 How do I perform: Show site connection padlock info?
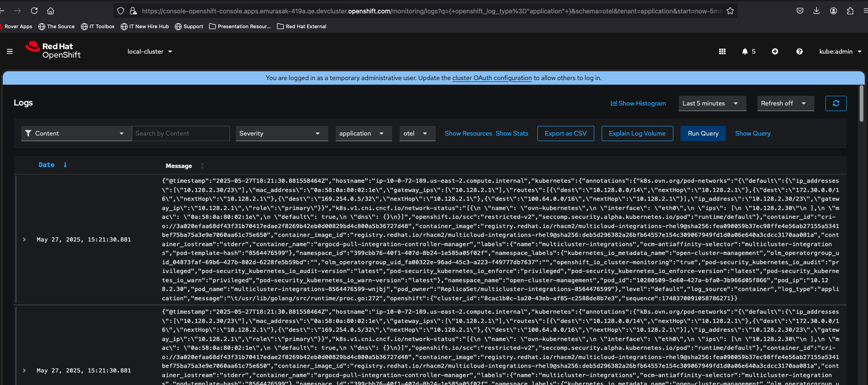coord(133,11)
